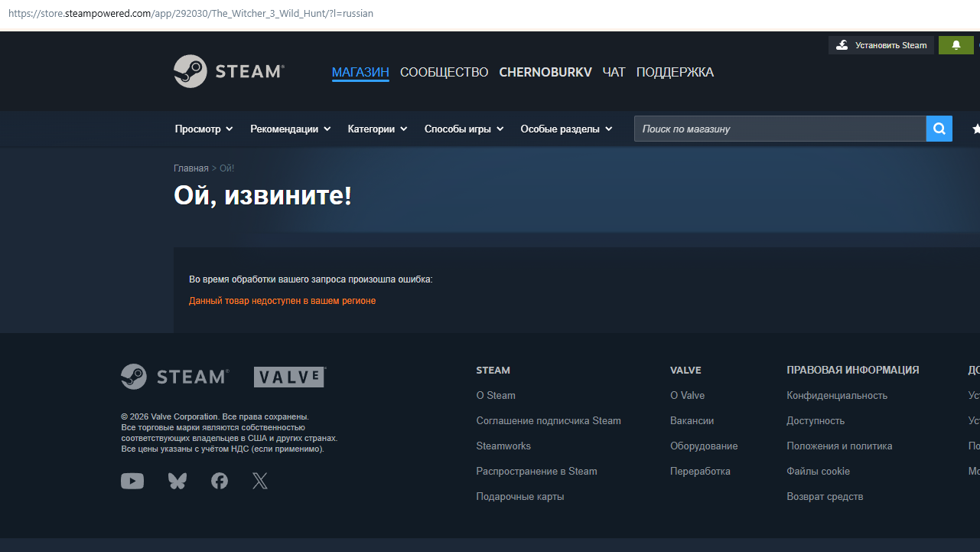Open the Подарочные карты link
The width and height of the screenshot is (980, 552).
click(520, 497)
